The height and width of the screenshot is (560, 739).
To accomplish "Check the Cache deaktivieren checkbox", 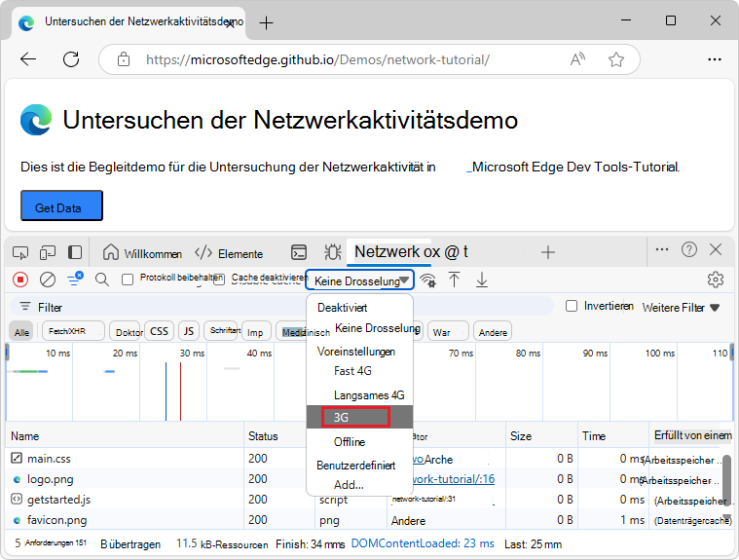I will click(219, 280).
